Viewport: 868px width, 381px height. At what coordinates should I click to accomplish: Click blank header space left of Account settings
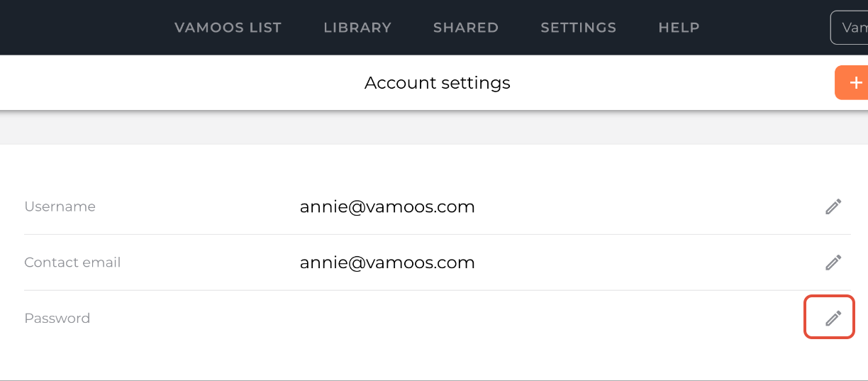point(177,83)
